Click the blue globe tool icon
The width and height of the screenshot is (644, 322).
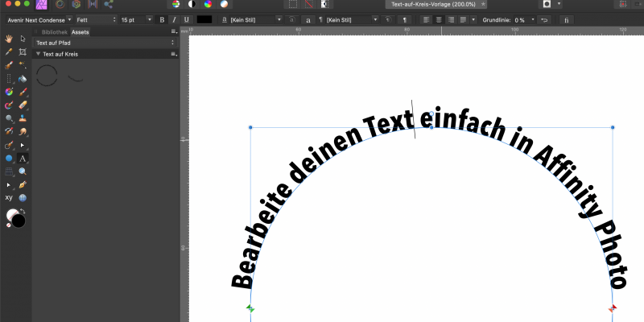pyautogui.click(x=23, y=198)
